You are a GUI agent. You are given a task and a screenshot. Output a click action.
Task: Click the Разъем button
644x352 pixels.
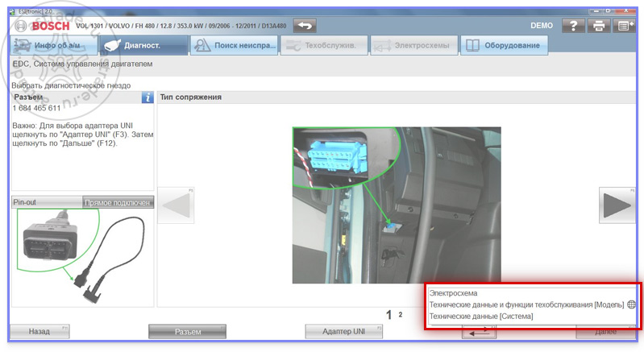point(187,332)
